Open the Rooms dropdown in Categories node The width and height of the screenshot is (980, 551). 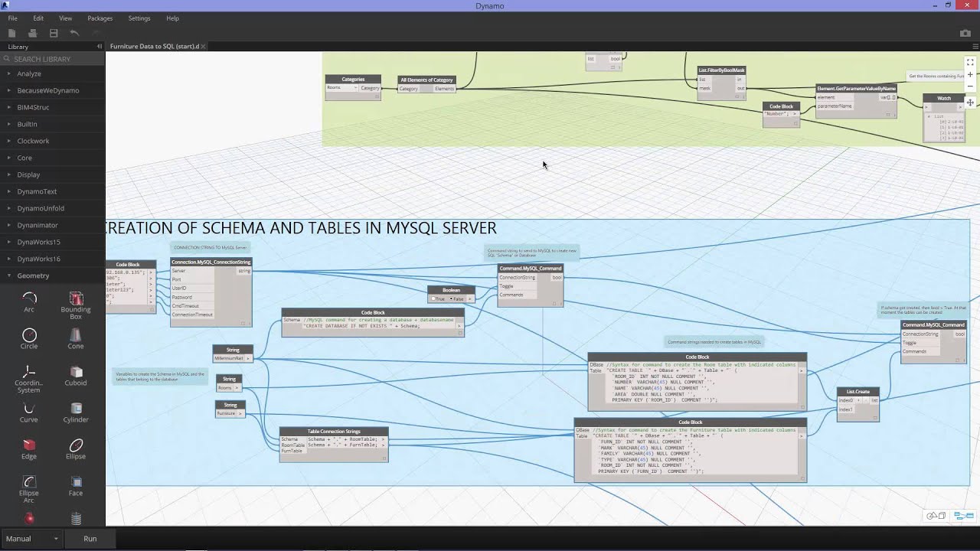tap(341, 88)
